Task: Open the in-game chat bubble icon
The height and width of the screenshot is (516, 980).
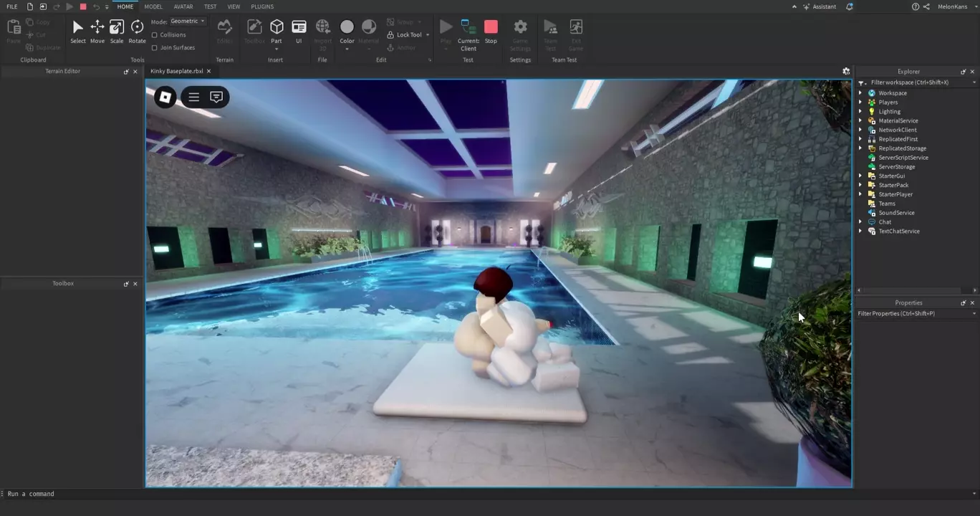Action: click(x=216, y=97)
